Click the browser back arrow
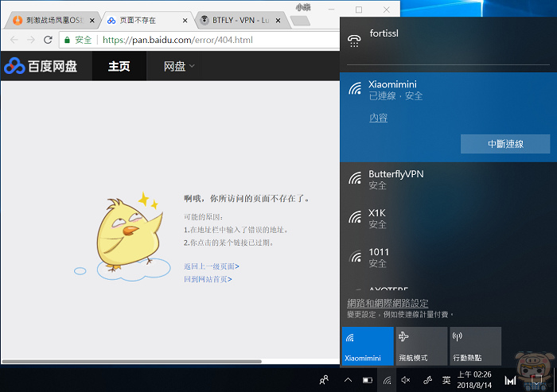The width and height of the screenshot is (557, 392). point(13,39)
